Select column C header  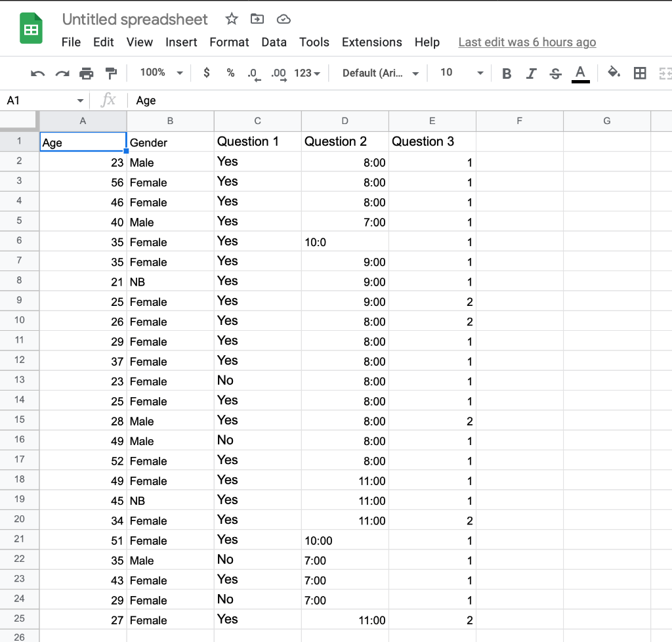coord(257,121)
